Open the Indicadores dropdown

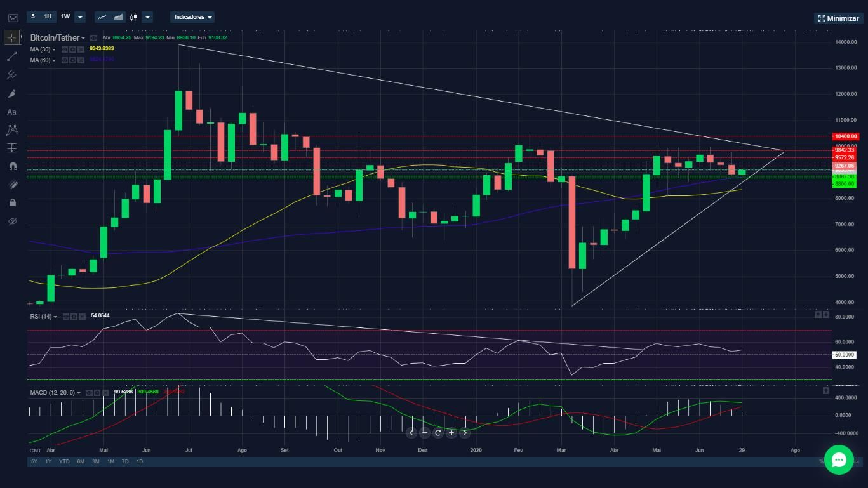pos(192,17)
